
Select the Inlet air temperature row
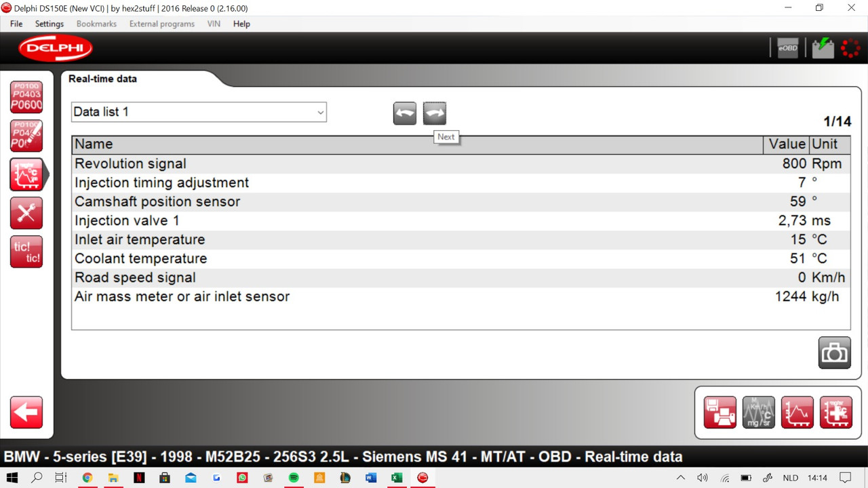[x=461, y=239]
